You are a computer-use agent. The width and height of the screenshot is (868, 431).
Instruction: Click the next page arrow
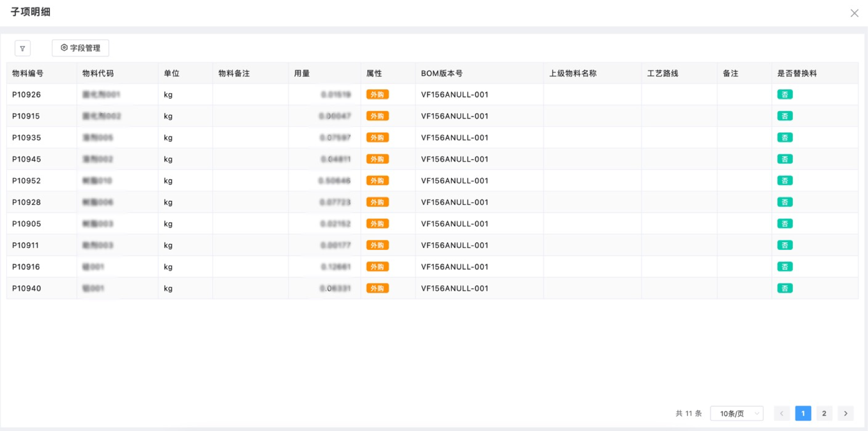pyautogui.click(x=845, y=414)
